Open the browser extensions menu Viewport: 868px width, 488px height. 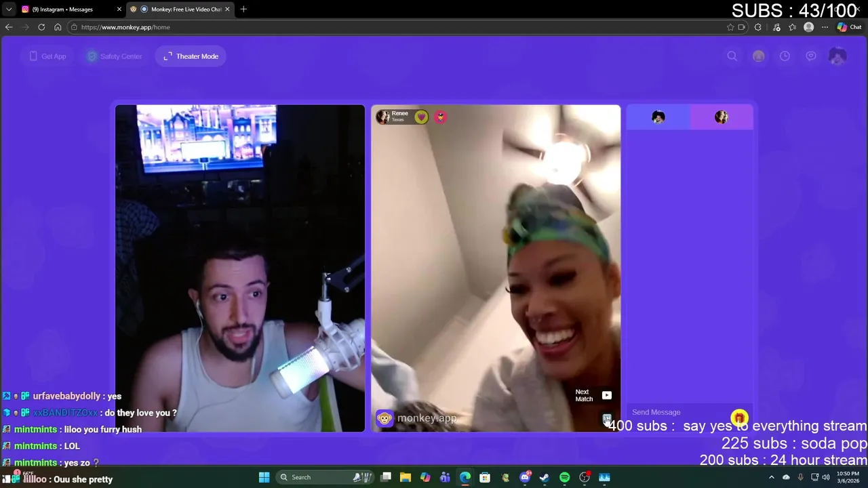[758, 27]
